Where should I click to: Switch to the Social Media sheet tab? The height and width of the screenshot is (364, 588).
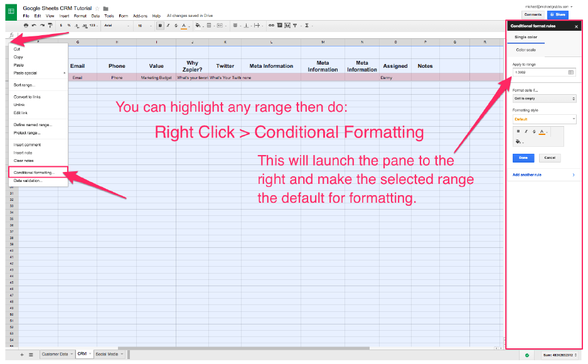coord(109,354)
